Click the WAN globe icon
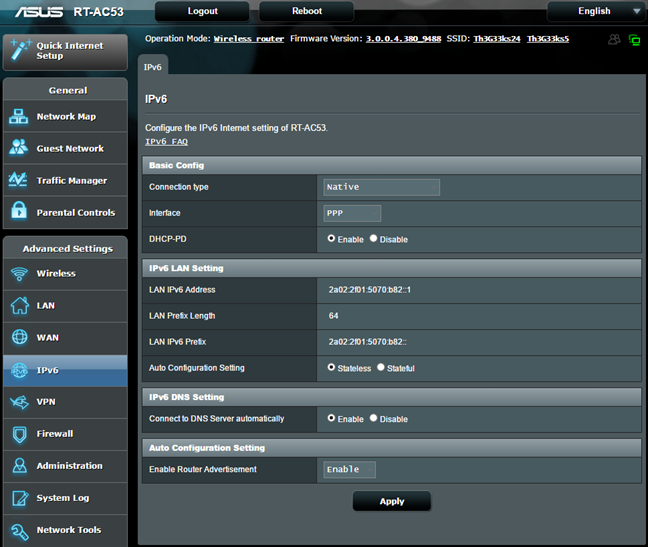 (19, 337)
